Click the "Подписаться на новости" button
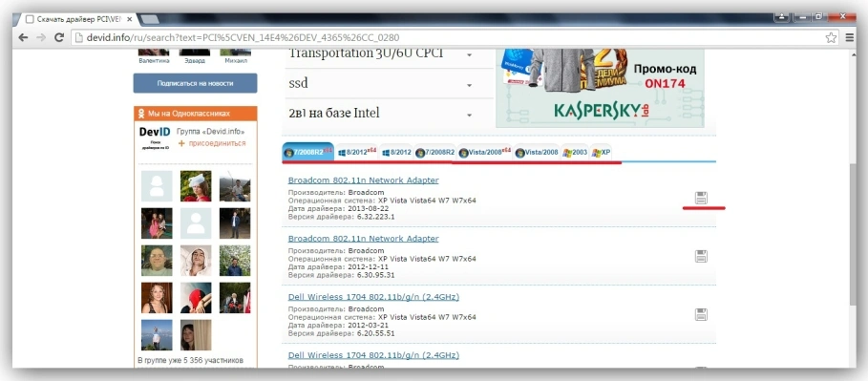This screenshot has width=868, height=381. pyautogui.click(x=195, y=83)
